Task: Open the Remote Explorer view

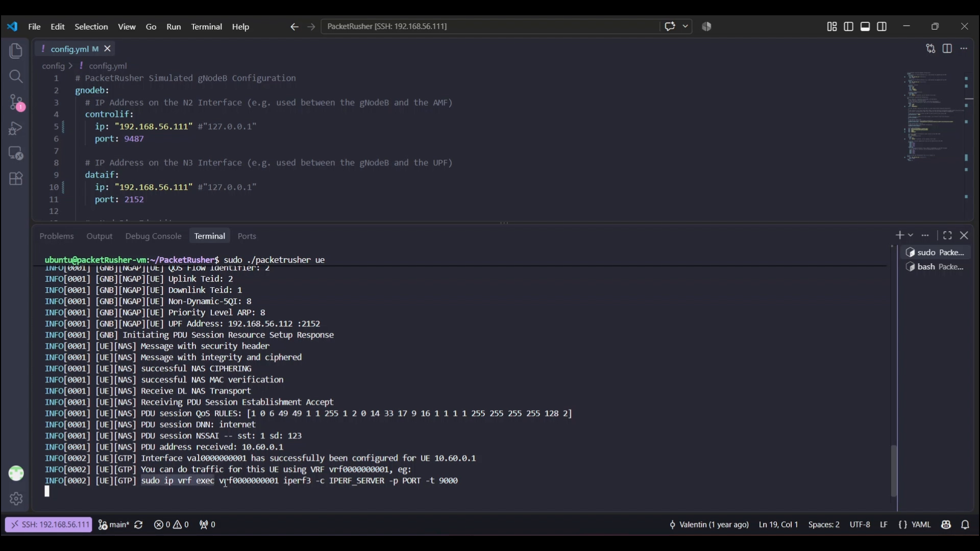Action: coord(16,153)
